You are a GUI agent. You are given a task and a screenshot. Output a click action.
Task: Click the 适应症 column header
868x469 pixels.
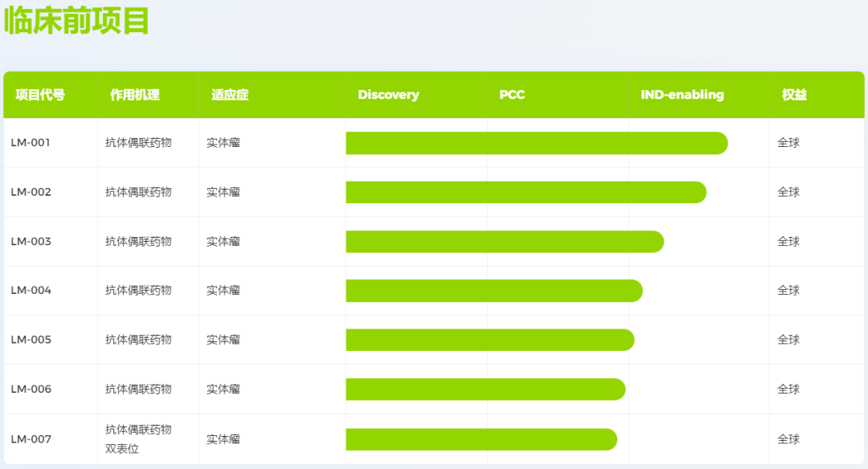[230, 95]
